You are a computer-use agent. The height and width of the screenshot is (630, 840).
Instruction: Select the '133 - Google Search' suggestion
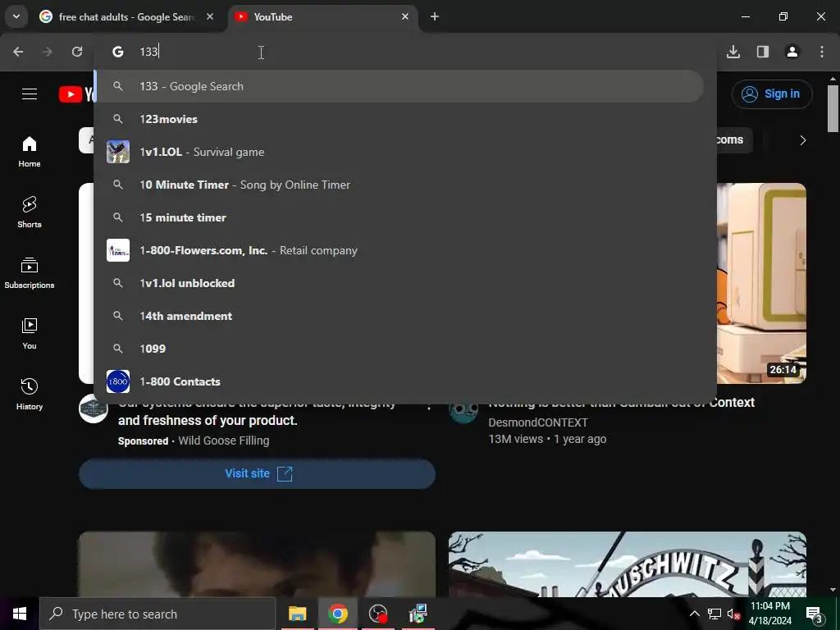[399, 86]
